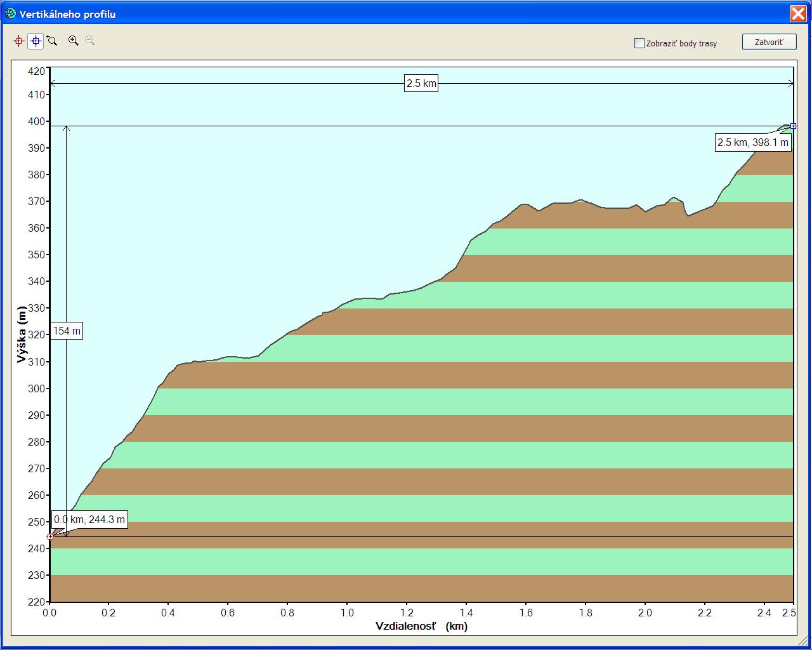
Task: Enable the Zobraziť body trasy checkbox
Action: click(x=639, y=43)
